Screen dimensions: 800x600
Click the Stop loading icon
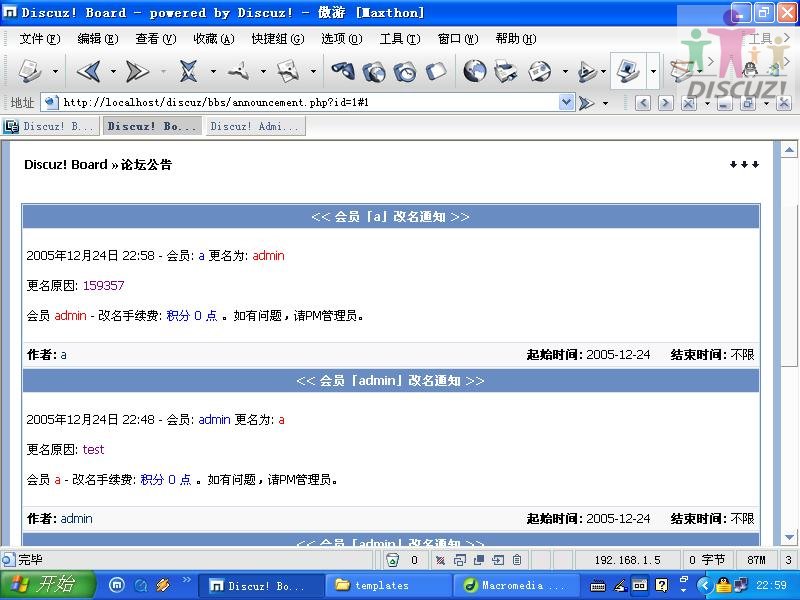(x=188, y=71)
